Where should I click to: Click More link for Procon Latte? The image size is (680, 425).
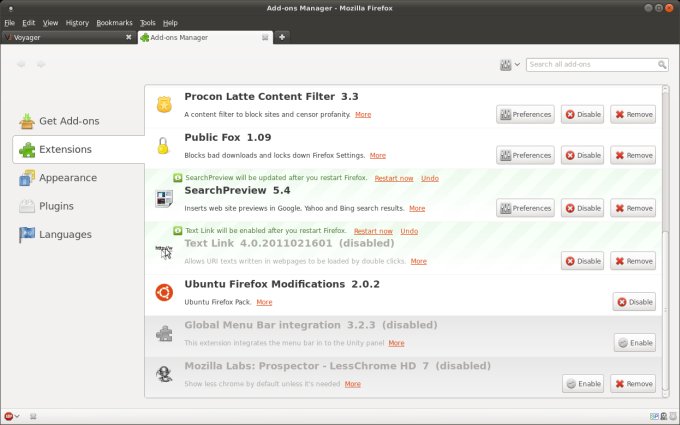click(x=363, y=114)
